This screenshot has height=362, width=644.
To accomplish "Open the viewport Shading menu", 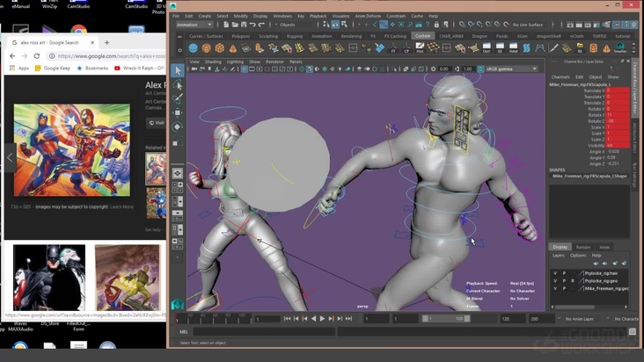I will click(x=213, y=62).
